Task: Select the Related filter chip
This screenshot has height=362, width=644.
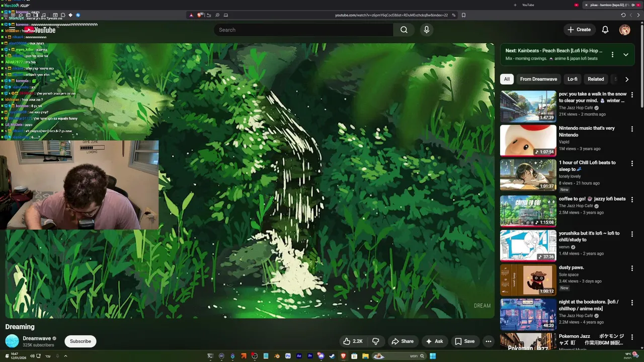Action: click(596, 79)
